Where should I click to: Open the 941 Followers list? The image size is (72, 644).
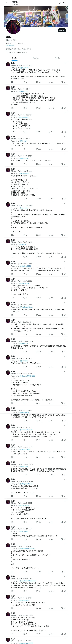click(x=22, y=52)
